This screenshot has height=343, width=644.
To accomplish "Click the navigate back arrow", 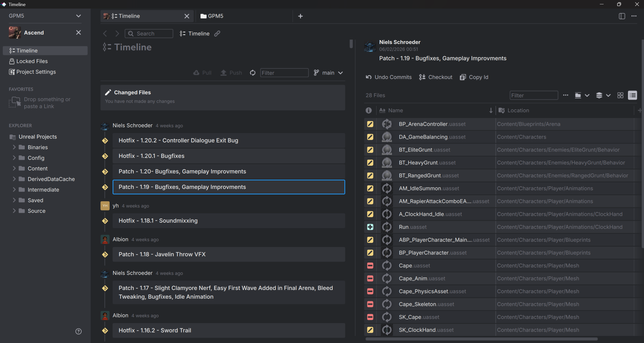I will coord(105,34).
